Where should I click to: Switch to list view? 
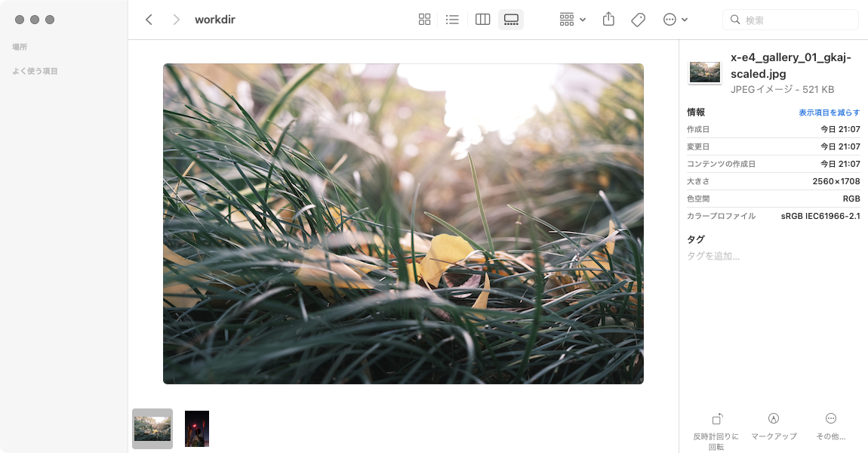452,20
